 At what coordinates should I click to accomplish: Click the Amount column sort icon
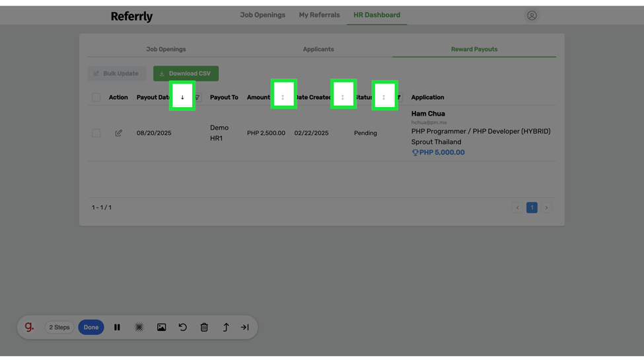tap(283, 97)
